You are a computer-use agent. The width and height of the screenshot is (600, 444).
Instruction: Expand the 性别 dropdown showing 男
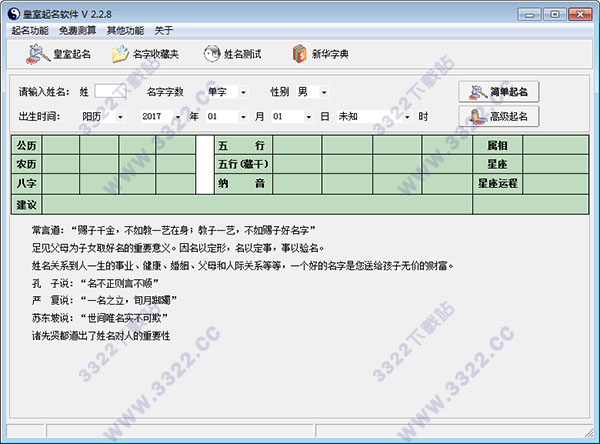pos(324,92)
